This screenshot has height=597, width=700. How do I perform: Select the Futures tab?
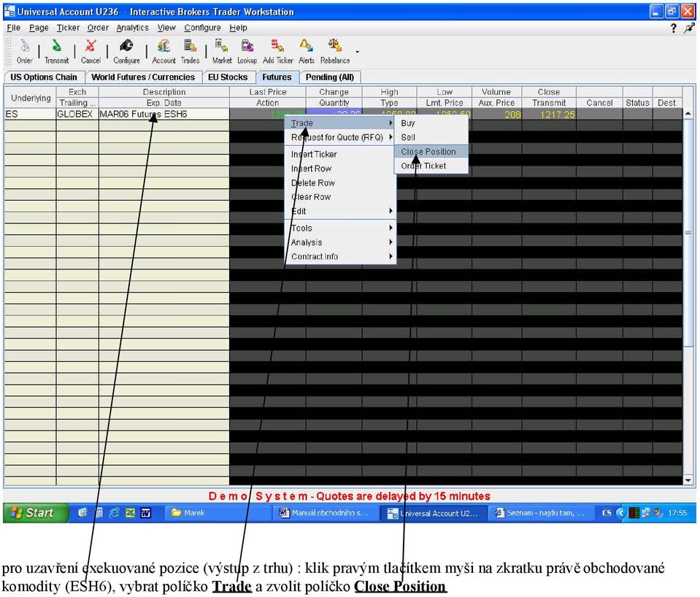(277, 77)
